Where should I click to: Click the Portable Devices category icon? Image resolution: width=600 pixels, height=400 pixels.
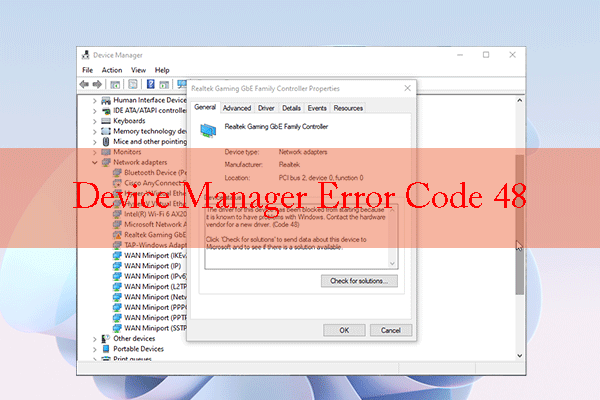click(x=106, y=349)
